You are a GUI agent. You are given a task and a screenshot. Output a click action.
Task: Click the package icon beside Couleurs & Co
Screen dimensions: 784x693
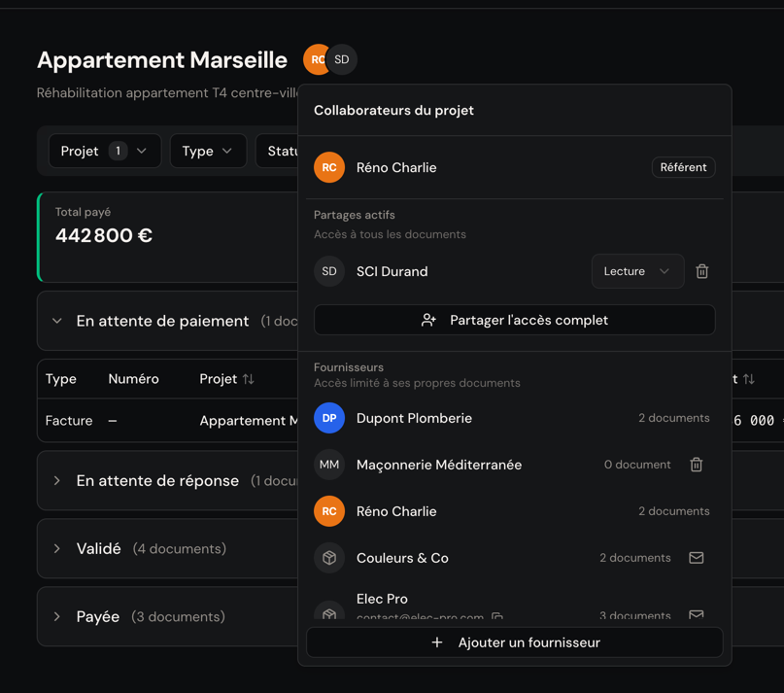[x=329, y=558]
